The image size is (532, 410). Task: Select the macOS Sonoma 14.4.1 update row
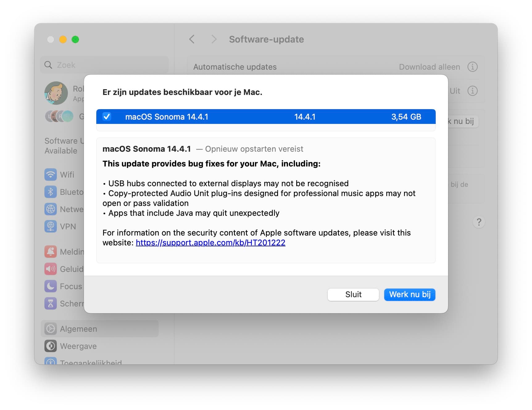tap(266, 117)
